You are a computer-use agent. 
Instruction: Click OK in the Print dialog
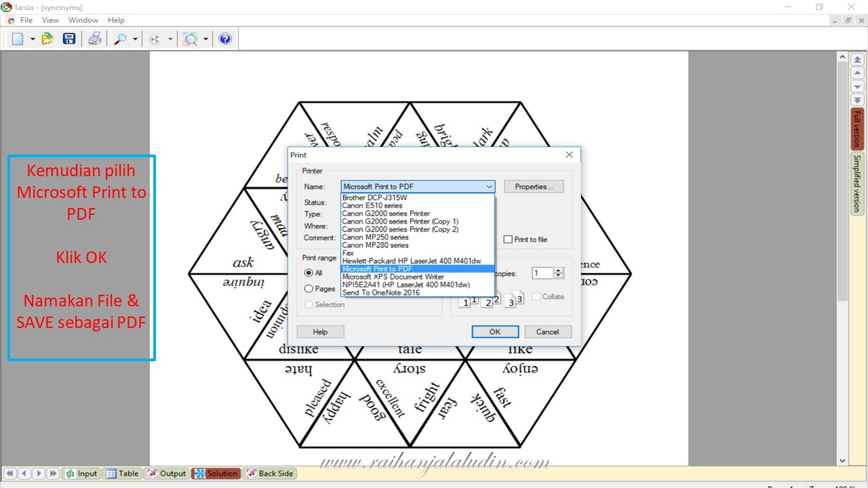tap(495, 331)
